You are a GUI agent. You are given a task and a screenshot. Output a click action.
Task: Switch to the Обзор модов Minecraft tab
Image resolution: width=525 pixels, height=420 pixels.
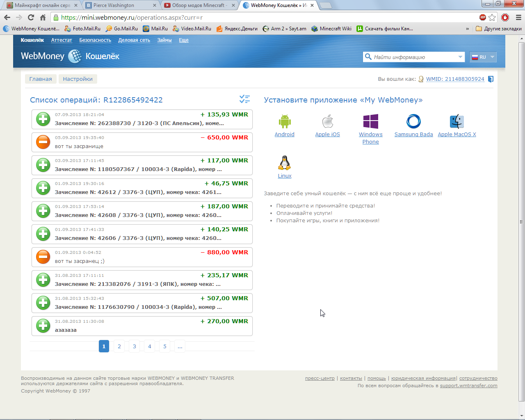(199, 5)
